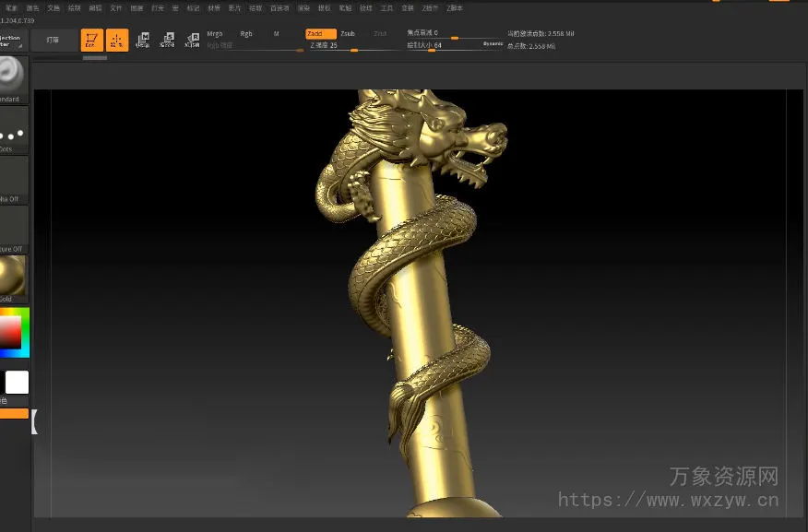Open the 文件 menu

click(116, 7)
